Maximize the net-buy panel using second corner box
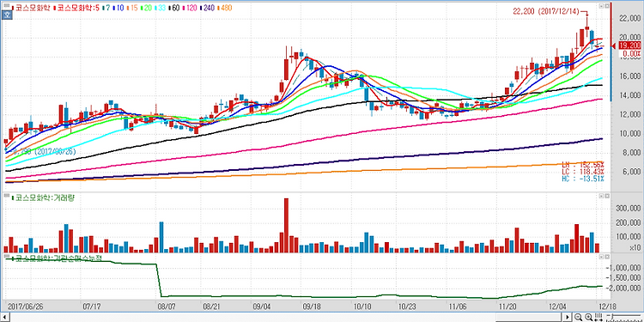Screen dimensions: 644x322 tap(606, 256)
